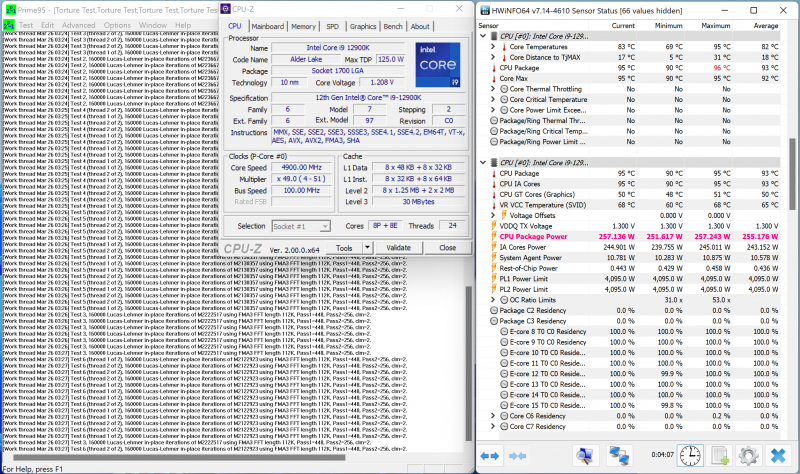
Task: Open the Prime95 Advanced menu
Action: tap(79, 25)
